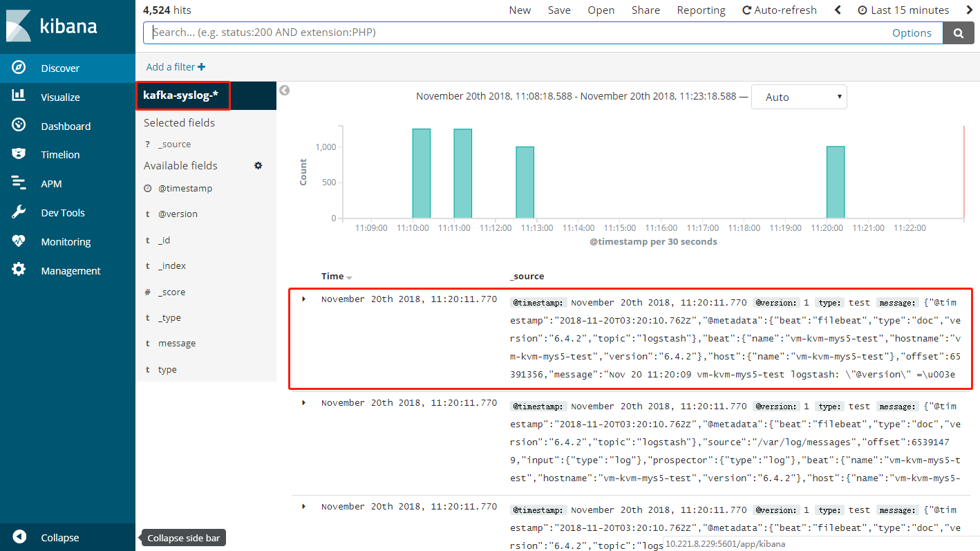Click the t icon beside @version field
Viewport: 980px width, 551px height.
[147, 214]
